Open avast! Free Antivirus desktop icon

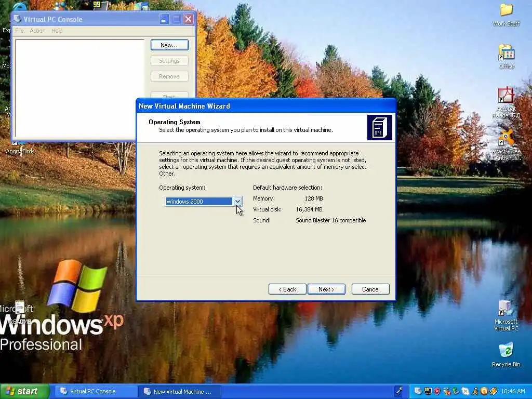tap(506, 145)
